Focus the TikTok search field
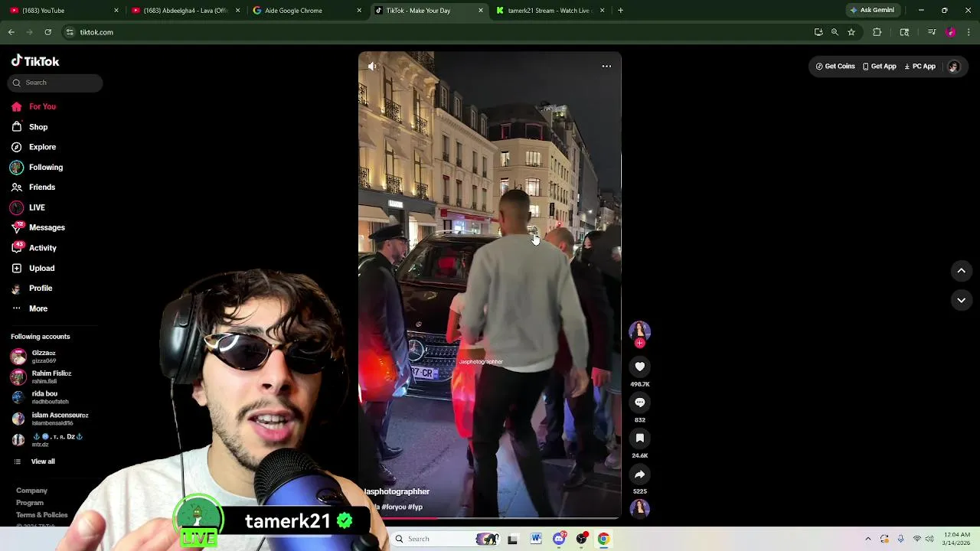980x551 pixels. [x=56, y=83]
